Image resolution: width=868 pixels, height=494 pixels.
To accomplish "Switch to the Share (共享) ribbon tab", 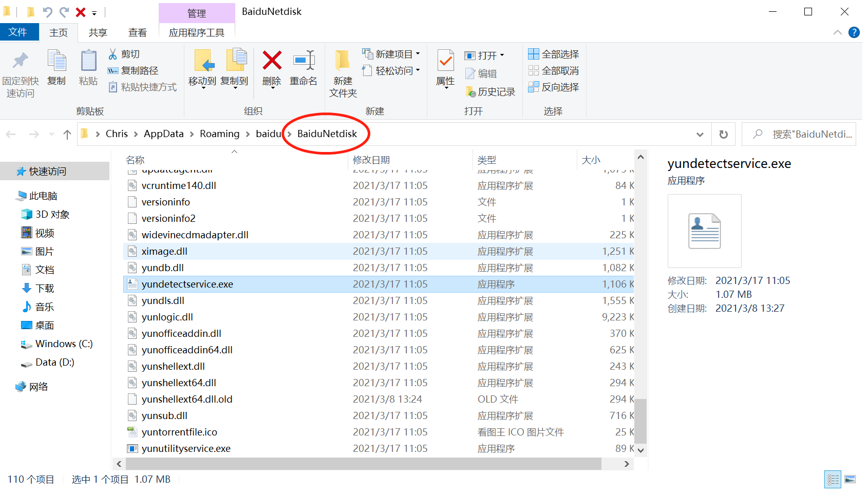I will tap(98, 33).
